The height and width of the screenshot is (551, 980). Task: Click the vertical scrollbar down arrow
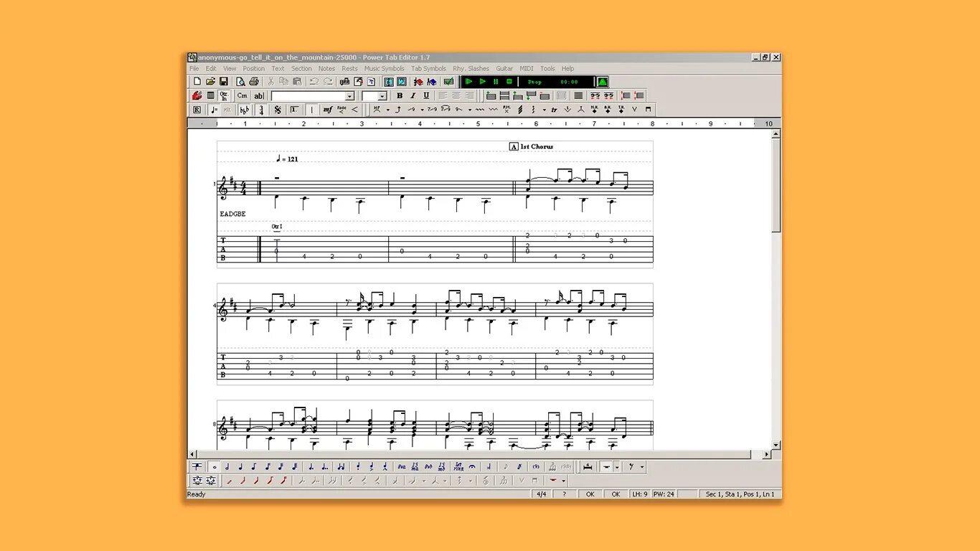776,446
